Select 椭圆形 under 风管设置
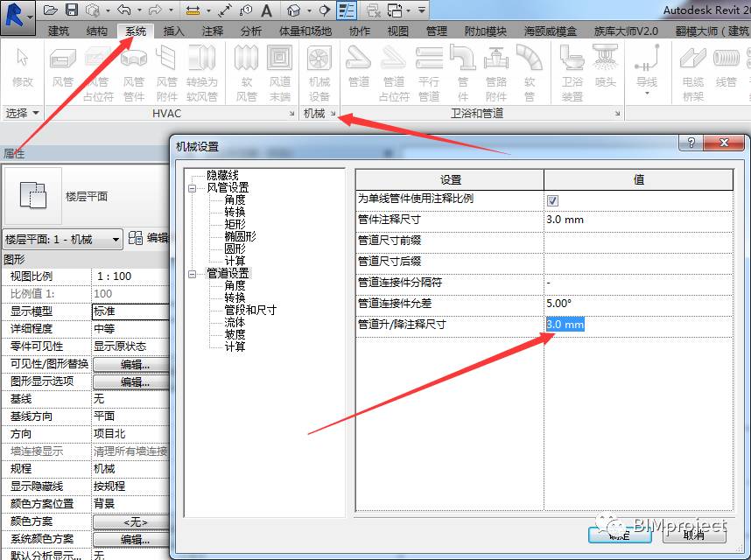This screenshot has width=751, height=560. [240, 236]
